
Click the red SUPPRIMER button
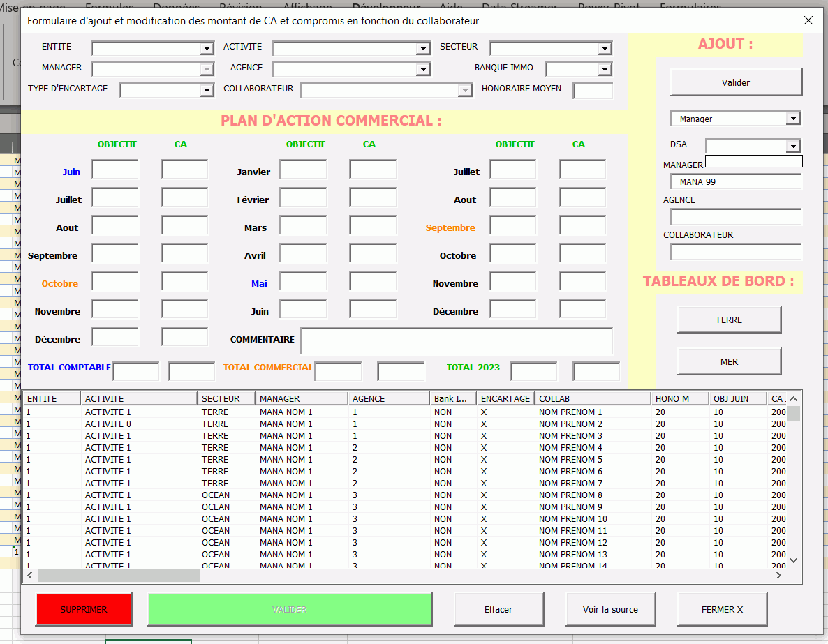[84, 609]
